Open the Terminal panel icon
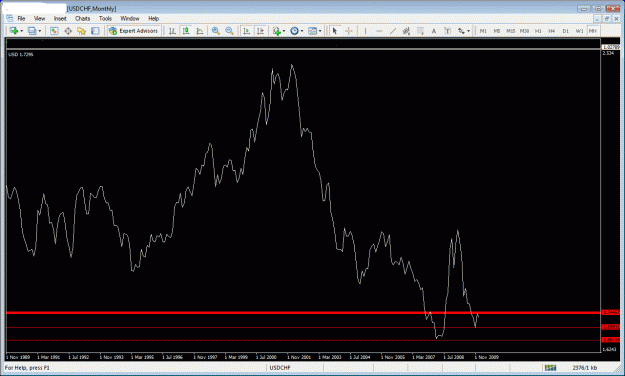 (95, 31)
